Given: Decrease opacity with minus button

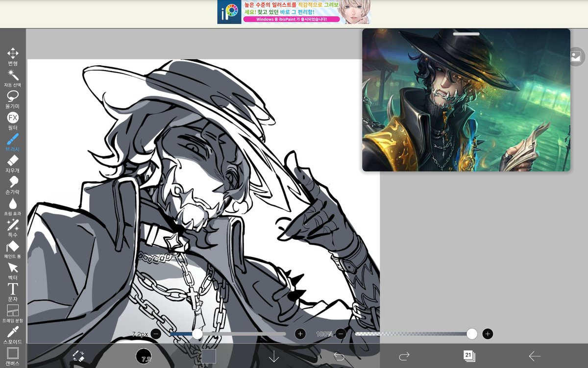Looking at the screenshot, I should pyautogui.click(x=341, y=334).
